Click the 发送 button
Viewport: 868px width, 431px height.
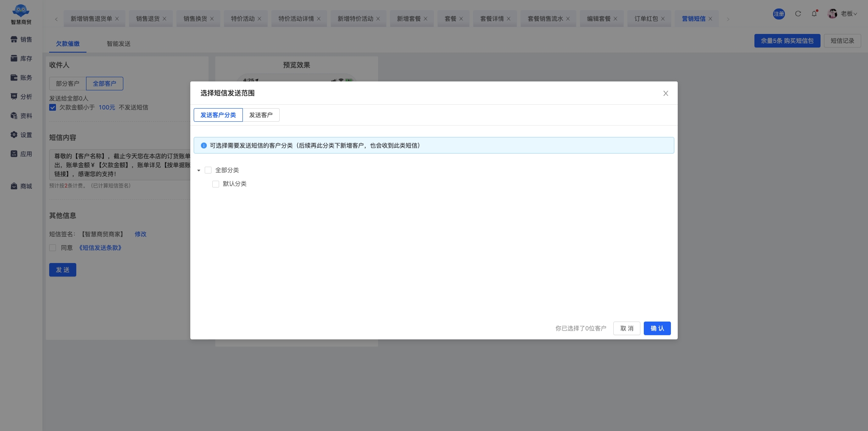63,270
